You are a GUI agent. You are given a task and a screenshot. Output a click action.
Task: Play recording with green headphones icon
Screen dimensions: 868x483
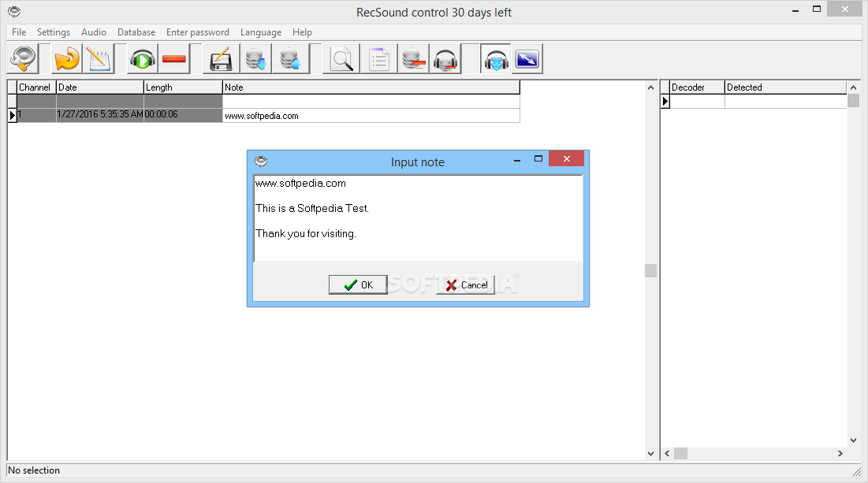(x=143, y=58)
